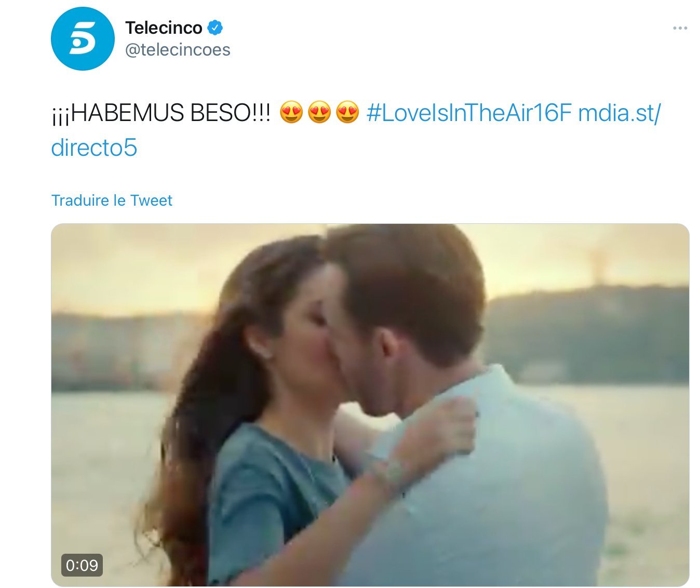Click Traduire le Tweet
700x588 pixels.
pyautogui.click(x=112, y=201)
